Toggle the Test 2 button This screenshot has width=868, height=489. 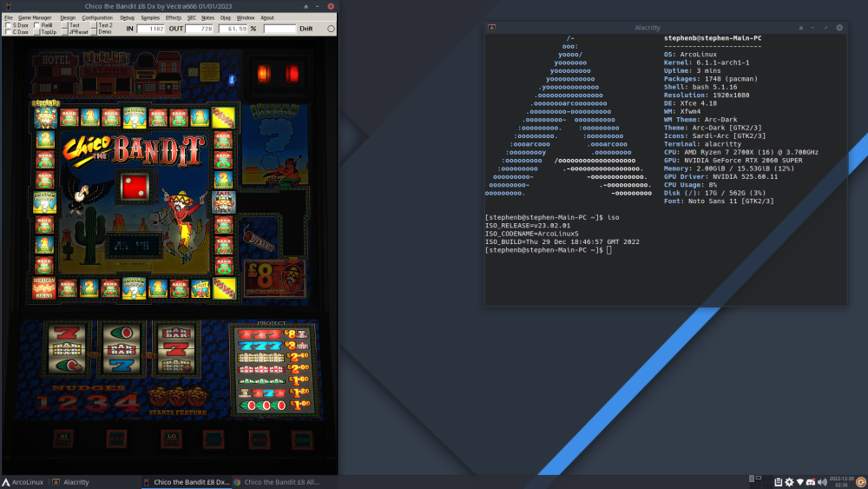point(94,25)
